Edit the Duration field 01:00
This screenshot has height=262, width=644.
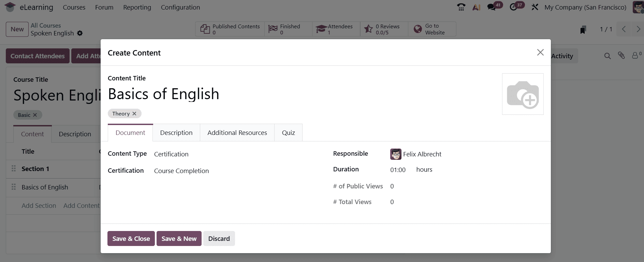(398, 170)
